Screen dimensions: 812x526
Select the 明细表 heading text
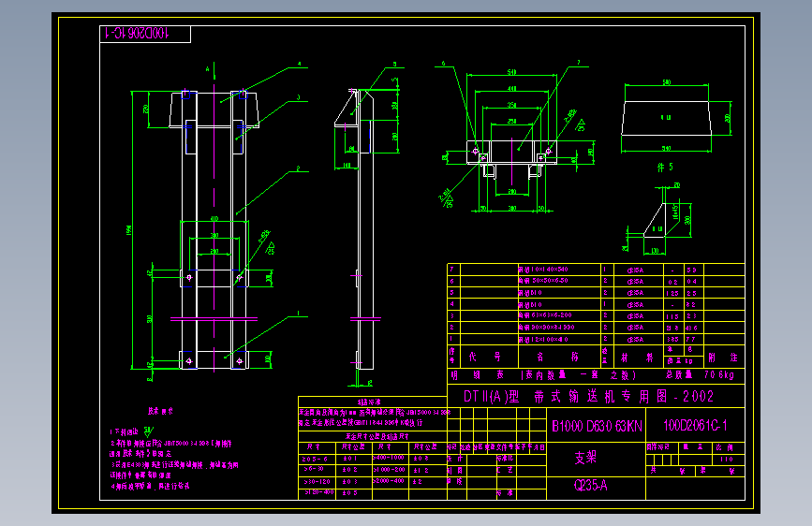pos(477,374)
